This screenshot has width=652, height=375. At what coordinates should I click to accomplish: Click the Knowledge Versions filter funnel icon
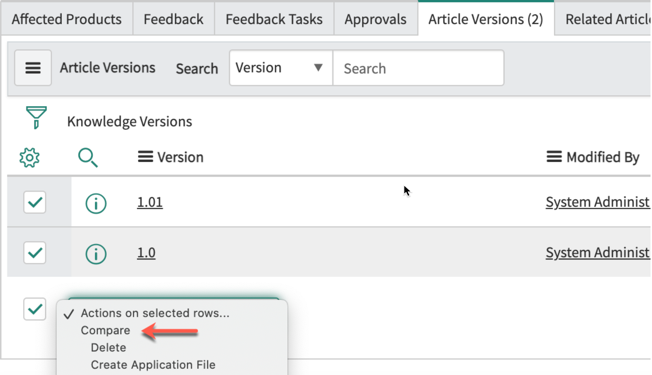pyautogui.click(x=36, y=118)
